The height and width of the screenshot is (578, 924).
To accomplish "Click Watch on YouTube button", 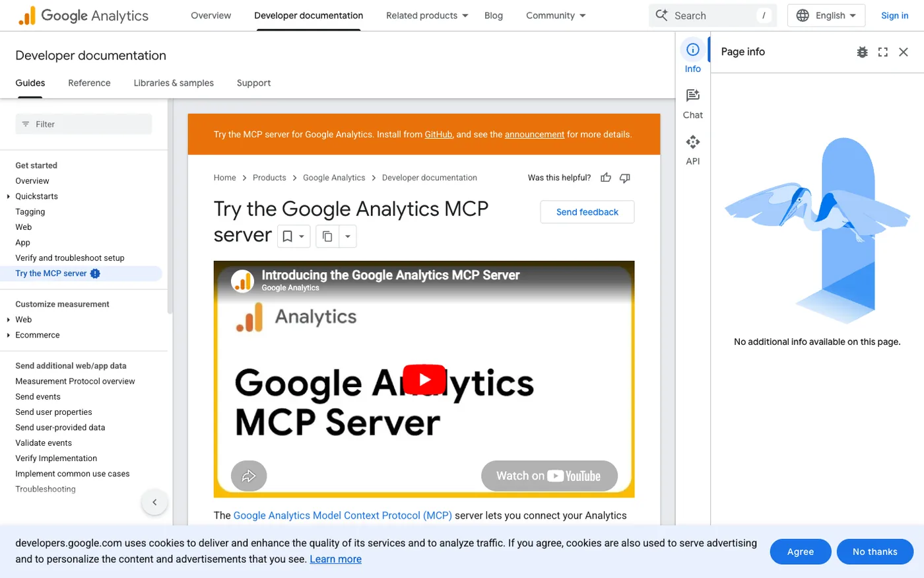I will pyautogui.click(x=549, y=476).
